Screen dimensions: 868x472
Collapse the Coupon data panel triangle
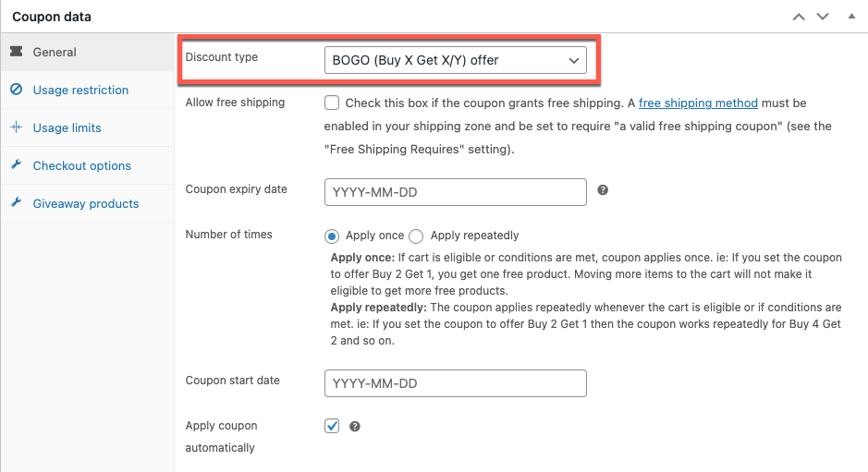tap(851, 16)
